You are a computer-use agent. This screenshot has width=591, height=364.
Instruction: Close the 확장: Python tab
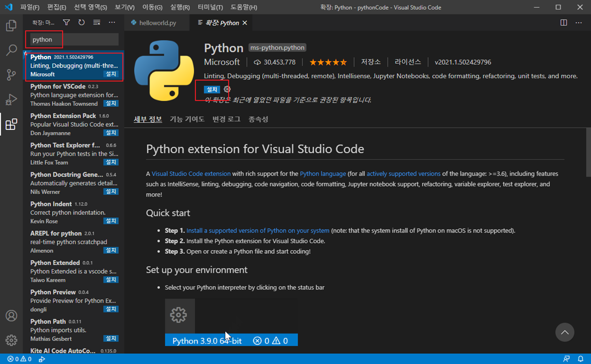pos(245,23)
